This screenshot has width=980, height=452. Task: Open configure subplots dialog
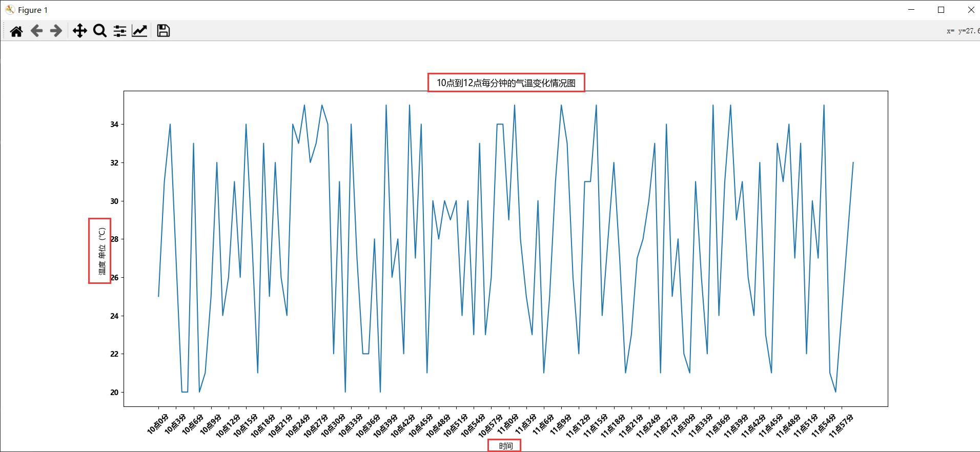[120, 31]
